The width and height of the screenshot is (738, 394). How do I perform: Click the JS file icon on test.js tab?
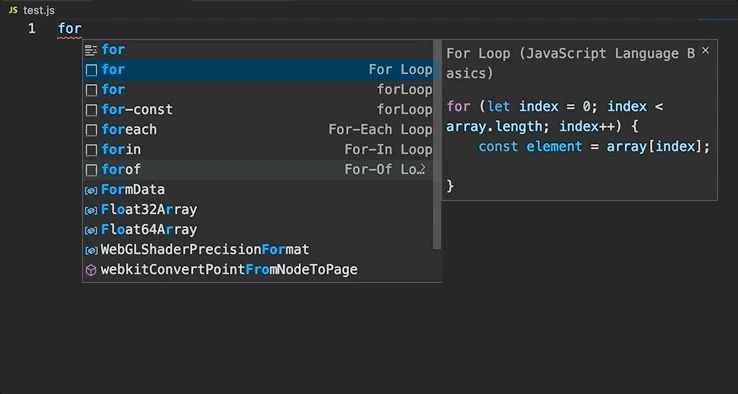(x=13, y=10)
